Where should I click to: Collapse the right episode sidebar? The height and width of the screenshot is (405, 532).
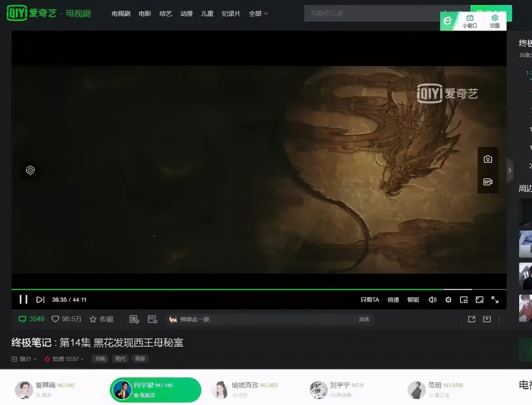pos(510,170)
